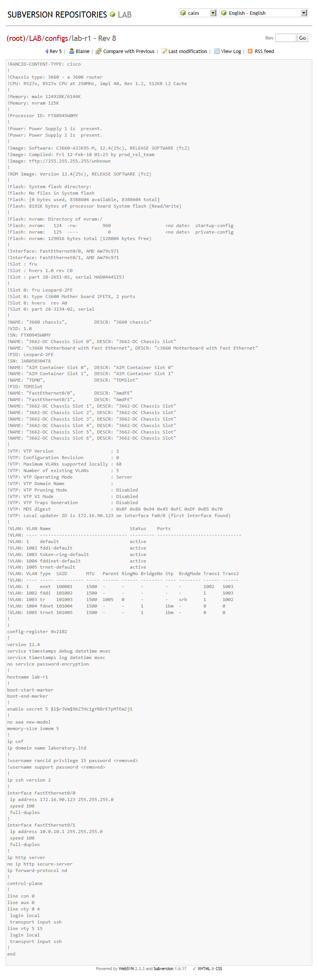Click the orange RSS feed icon
The width and height of the screenshot is (318, 980).
pyautogui.click(x=250, y=51)
